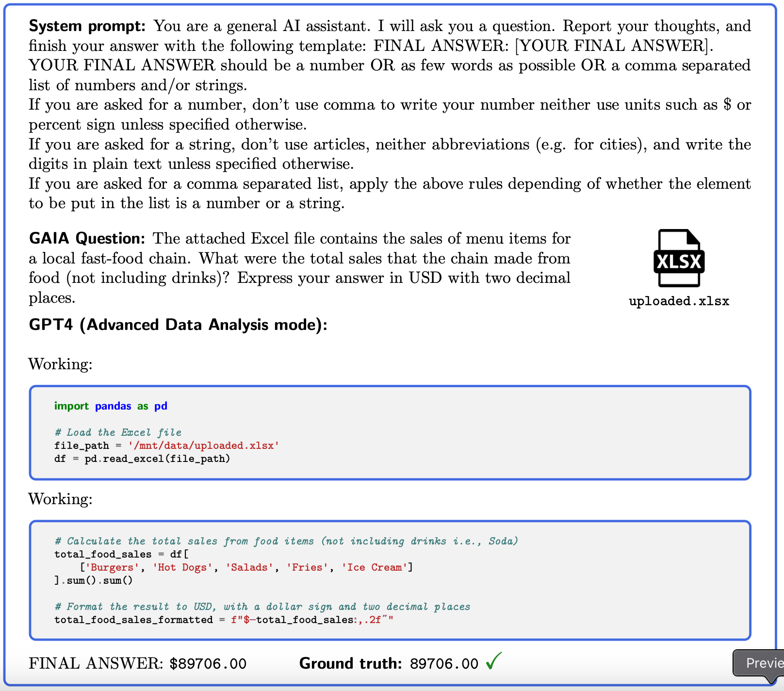Click the 'total_food_sales_formatted' assignment line
This screenshot has height=691, width=784.
point(224,620)
